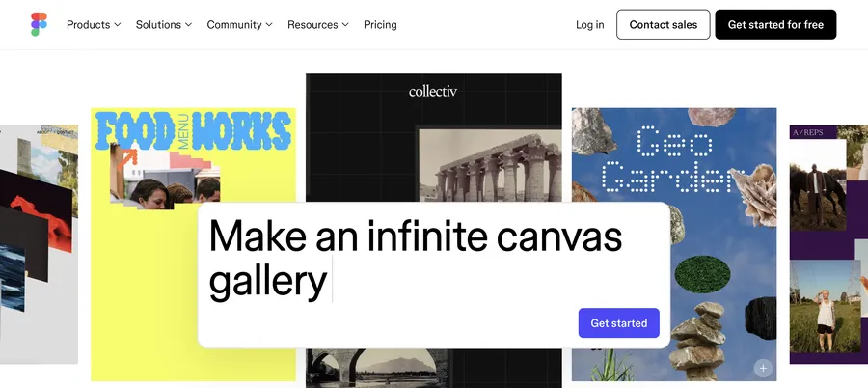The height and width of the screenshot is (388, 868).
Task: Click the Log in link
Action: pos(589,24)
